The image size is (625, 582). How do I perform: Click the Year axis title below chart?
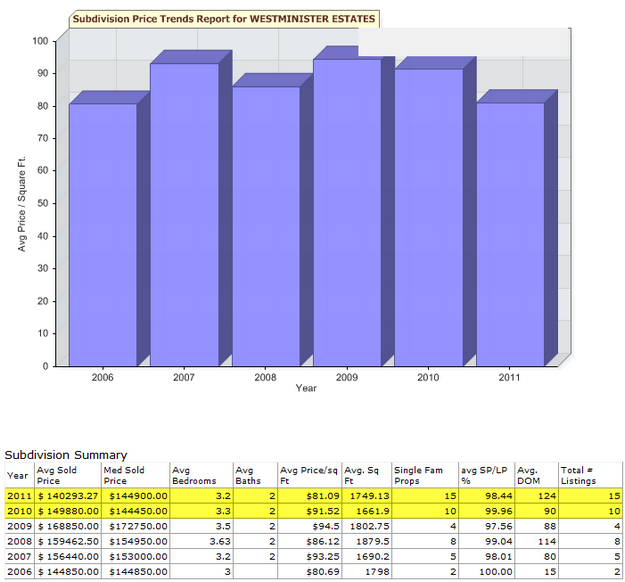[306, 388]
